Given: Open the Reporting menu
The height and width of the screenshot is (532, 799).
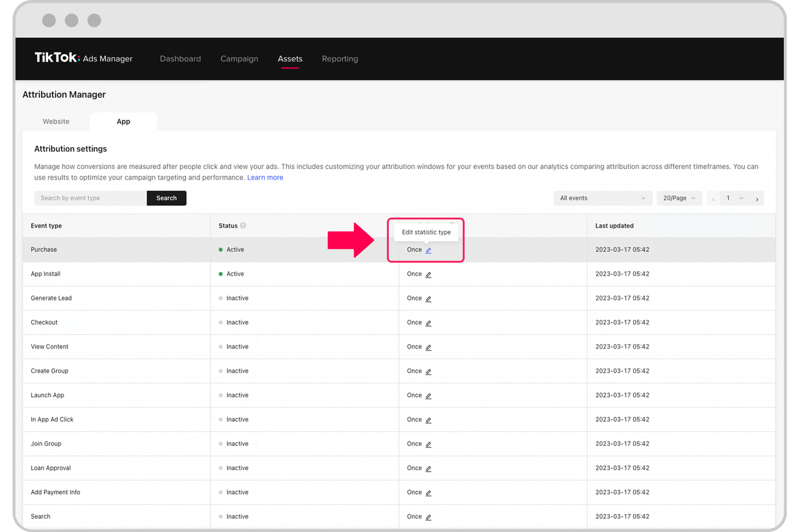Looking at the screenshot, I should coord(340,59).
